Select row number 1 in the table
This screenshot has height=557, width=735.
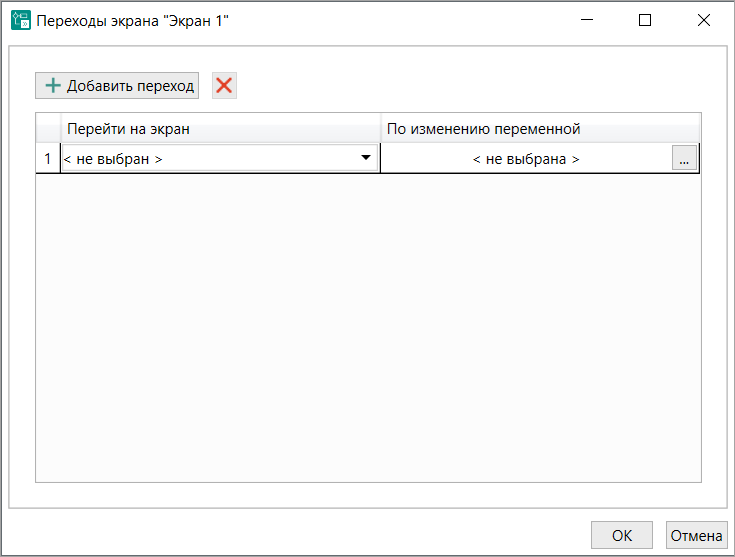pos(47,159)
